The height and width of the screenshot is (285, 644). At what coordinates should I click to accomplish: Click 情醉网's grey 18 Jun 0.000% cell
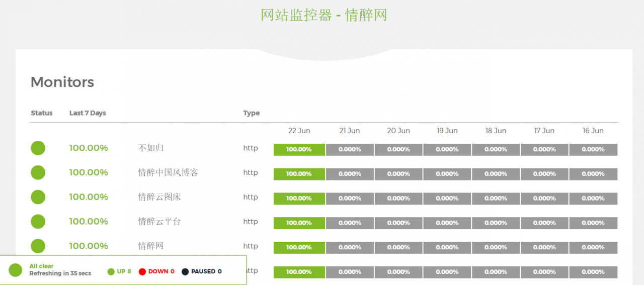[x=496, y=247]
